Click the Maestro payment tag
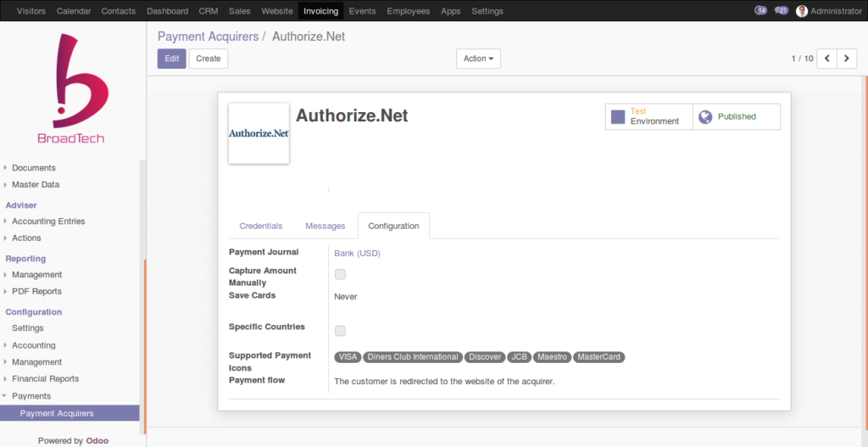Screen dimensions: 868x447 (553, 357)
